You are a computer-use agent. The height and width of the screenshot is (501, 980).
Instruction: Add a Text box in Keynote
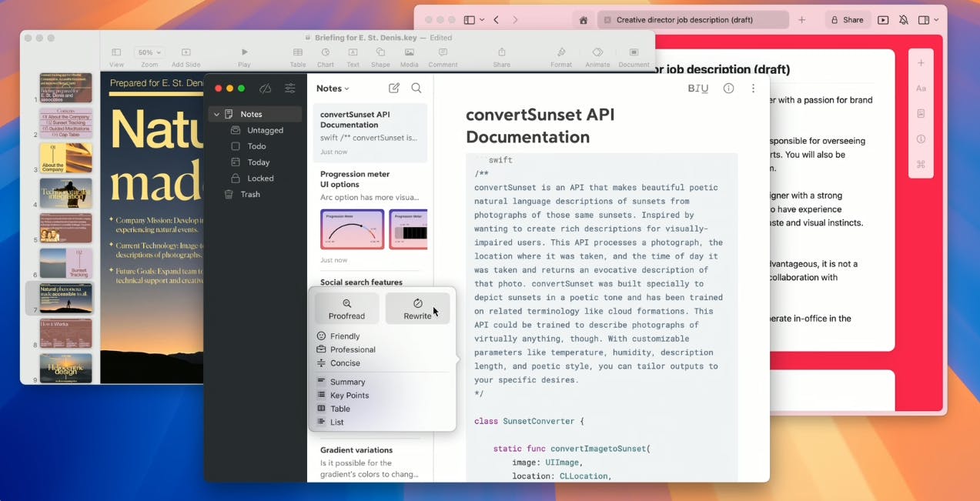pos(353,57)
